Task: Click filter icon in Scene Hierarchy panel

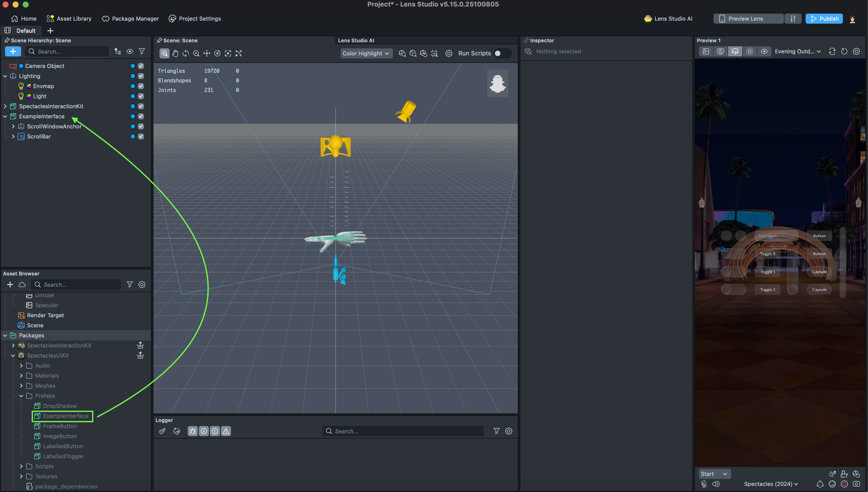Action: pyautogui.click(x=142, y=51)
